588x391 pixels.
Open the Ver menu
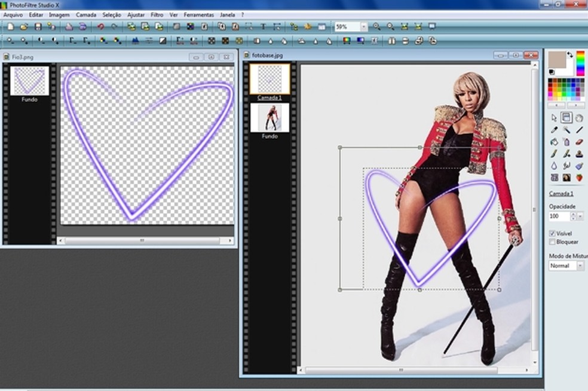pyautogui.click(x=173, y=15)
